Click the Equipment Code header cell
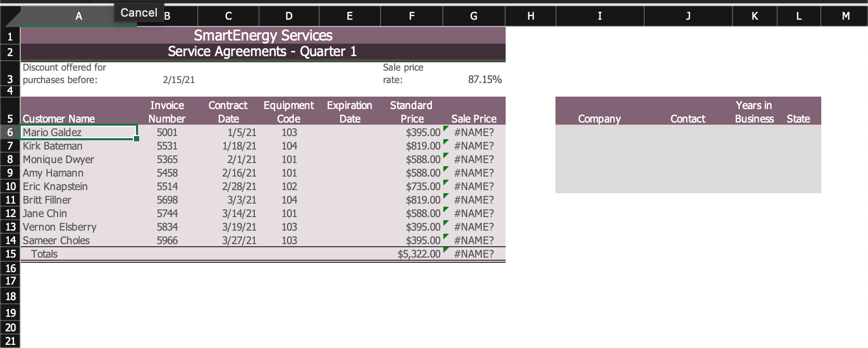The height and width of the screenshot is (348, 868). click(x=289, y=111)
